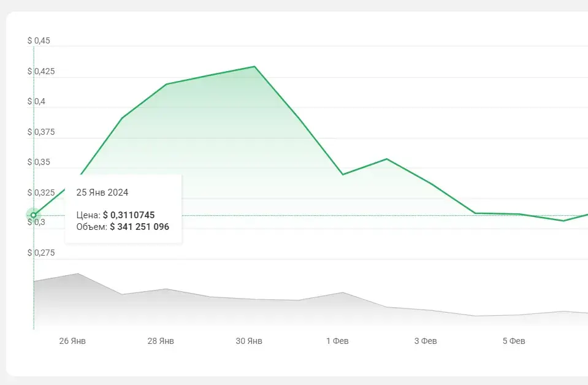Click the 3 Фев date label

pos(426,341)
